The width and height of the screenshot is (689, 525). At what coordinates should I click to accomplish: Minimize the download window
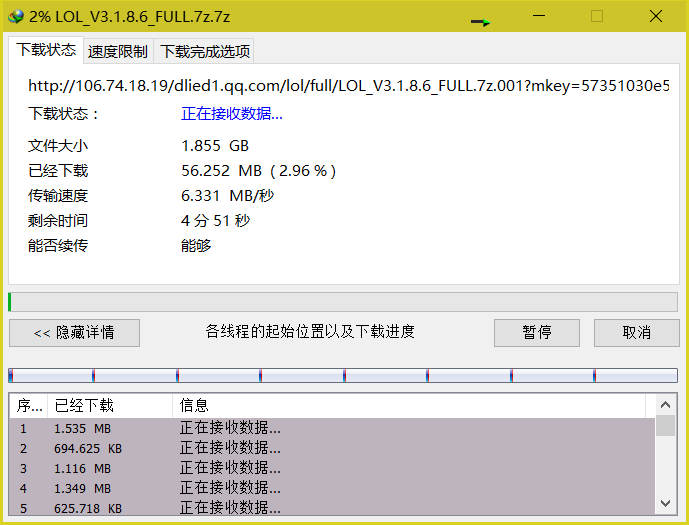pyautogui.click(x=539, y=16)
